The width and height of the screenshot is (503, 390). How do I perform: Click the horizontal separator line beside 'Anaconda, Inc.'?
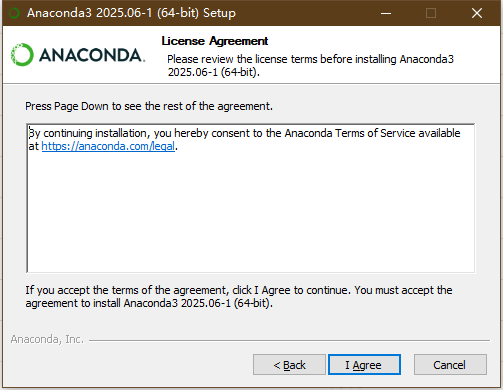[x=289, y=340]
